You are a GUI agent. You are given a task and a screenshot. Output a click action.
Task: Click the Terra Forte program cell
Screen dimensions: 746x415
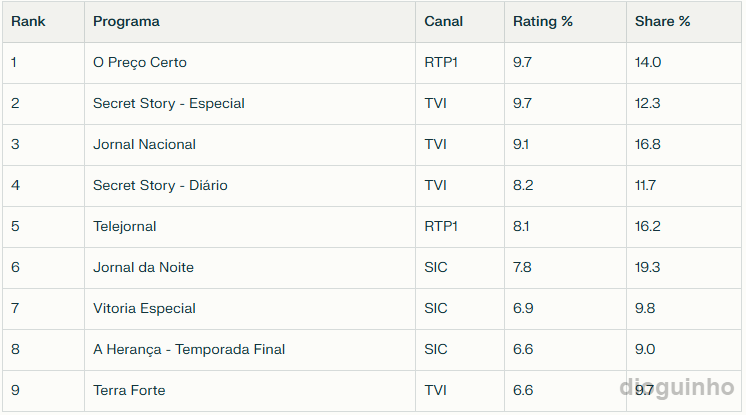(129, 391)
